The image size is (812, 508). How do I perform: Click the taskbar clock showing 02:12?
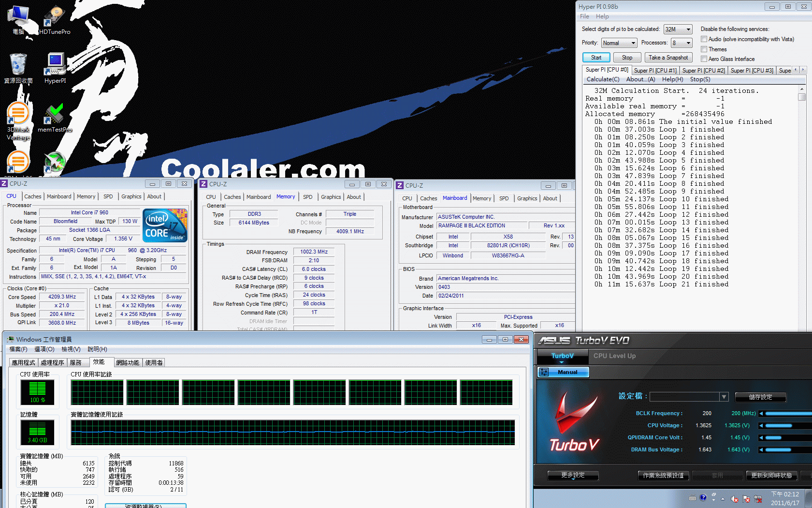(785, 499)
